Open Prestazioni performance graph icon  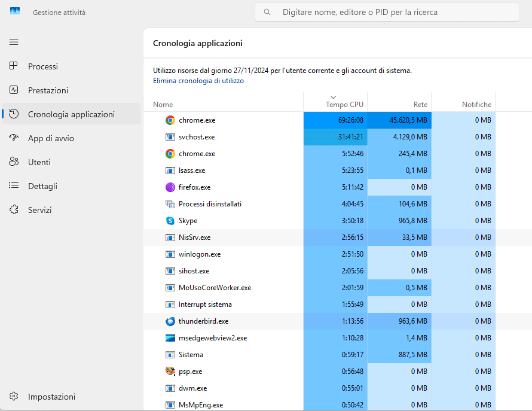(x=14, y=90)
